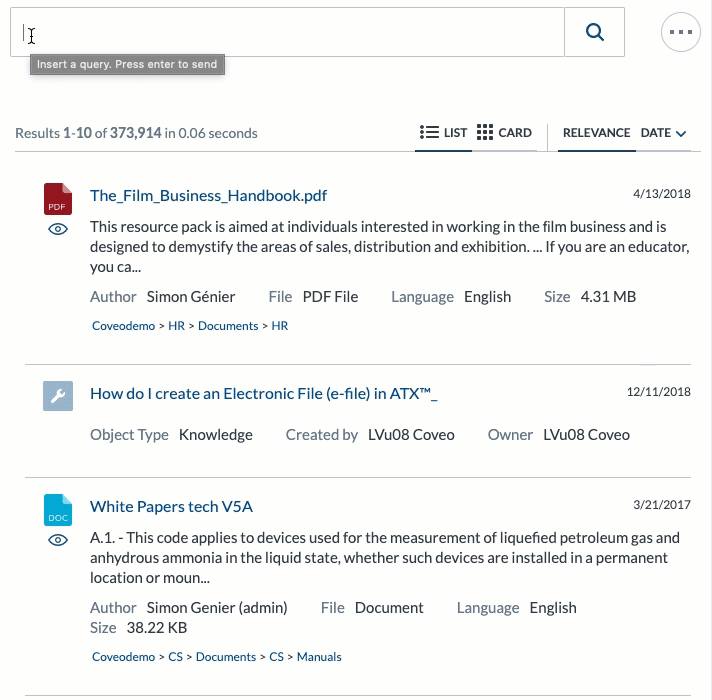Click the wrench icon for Electronic File result
Screen dimensions: 712x700
(x=58, y=396)
